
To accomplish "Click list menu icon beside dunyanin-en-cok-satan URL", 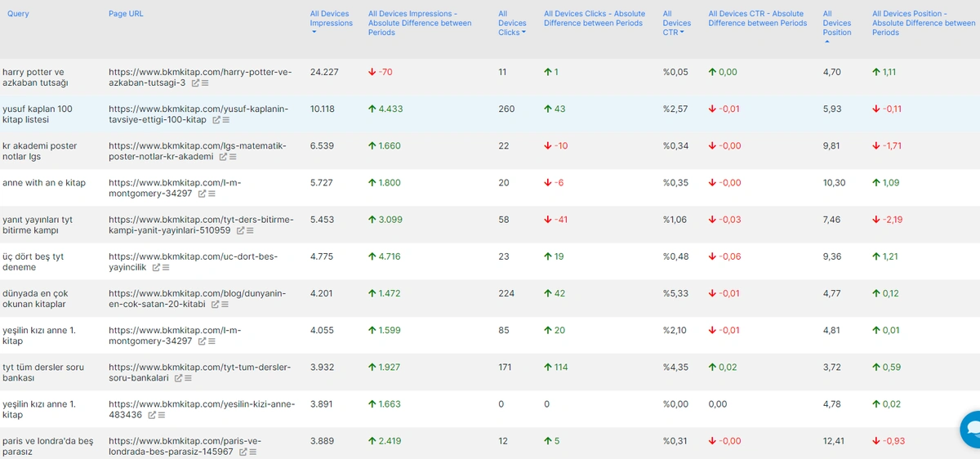I will pos(225,305).
